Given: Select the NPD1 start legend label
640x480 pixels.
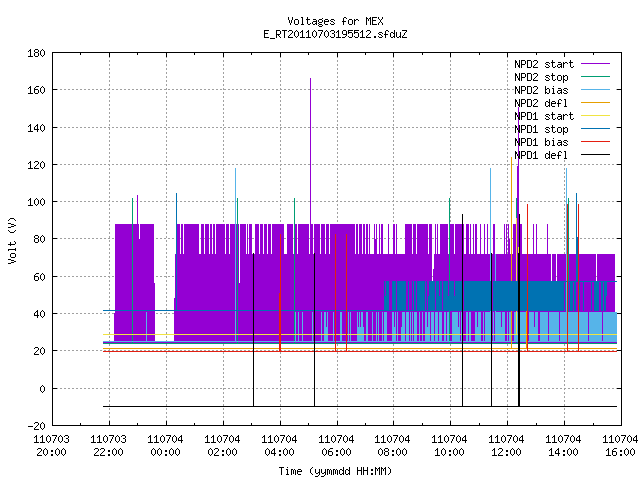Looking at the screenshot, I should (x=544, y=116).
